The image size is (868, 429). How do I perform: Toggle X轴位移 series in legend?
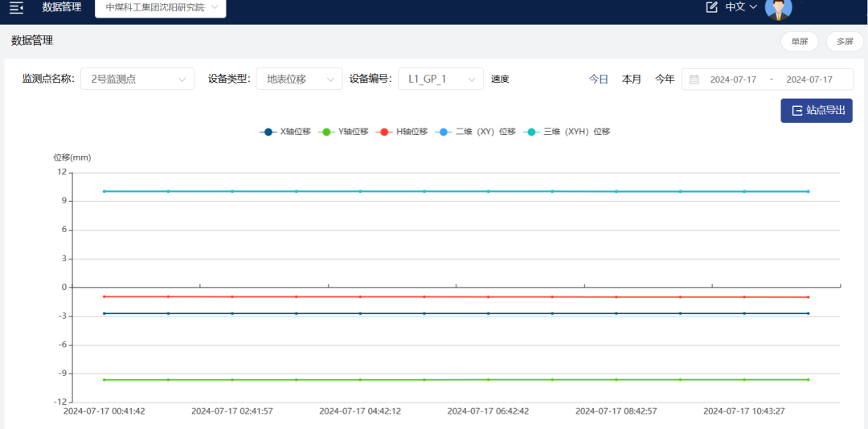[285, 132]
